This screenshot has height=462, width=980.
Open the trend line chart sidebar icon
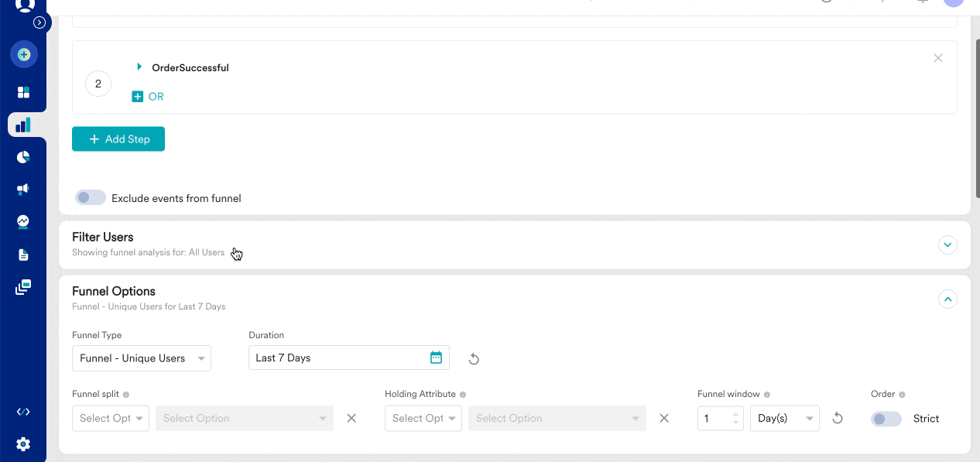[x=23, y=222]
